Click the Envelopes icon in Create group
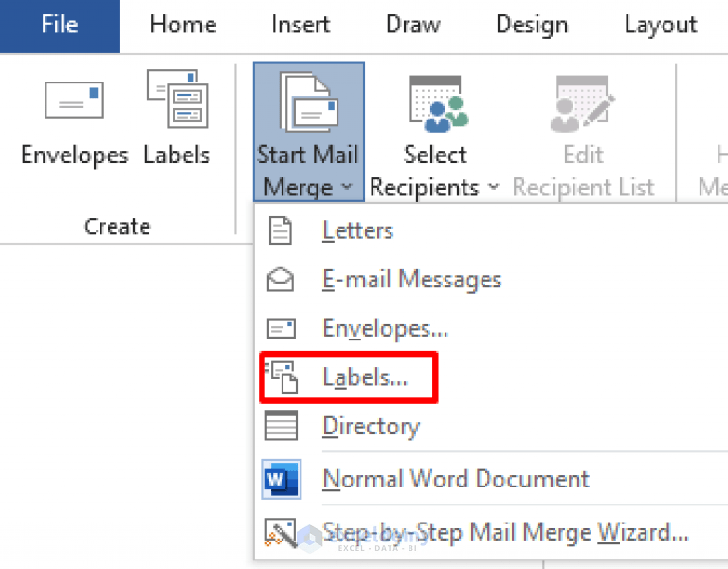The image size is (728, 569). tap(74, 100)
